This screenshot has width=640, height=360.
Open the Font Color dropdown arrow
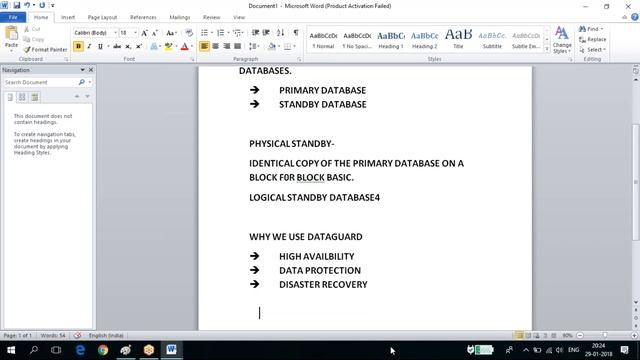pyautogui.click(x=191, y=46)
